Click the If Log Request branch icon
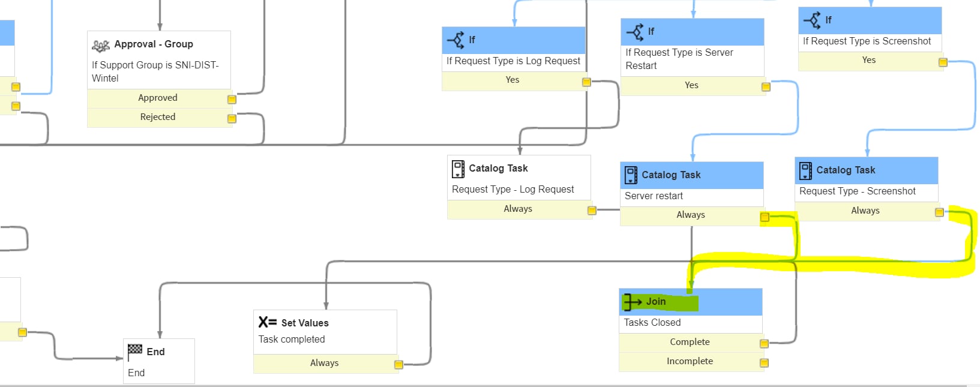Image resolution: width=980 pixels, height=387 pixels. [455, 40]
